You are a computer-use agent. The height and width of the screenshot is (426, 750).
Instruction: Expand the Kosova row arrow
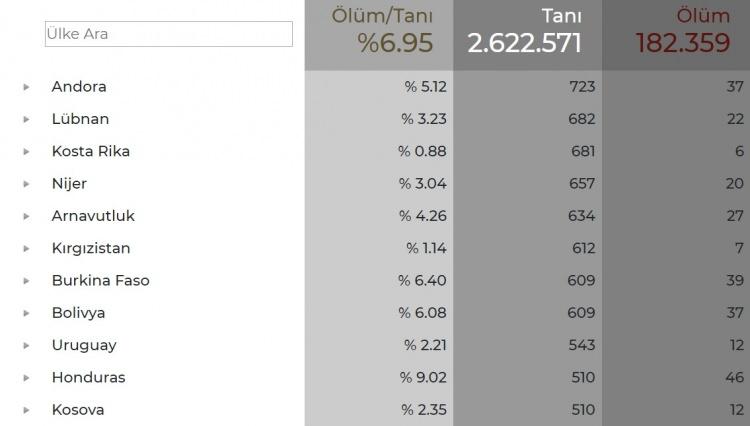coord(27,410)
